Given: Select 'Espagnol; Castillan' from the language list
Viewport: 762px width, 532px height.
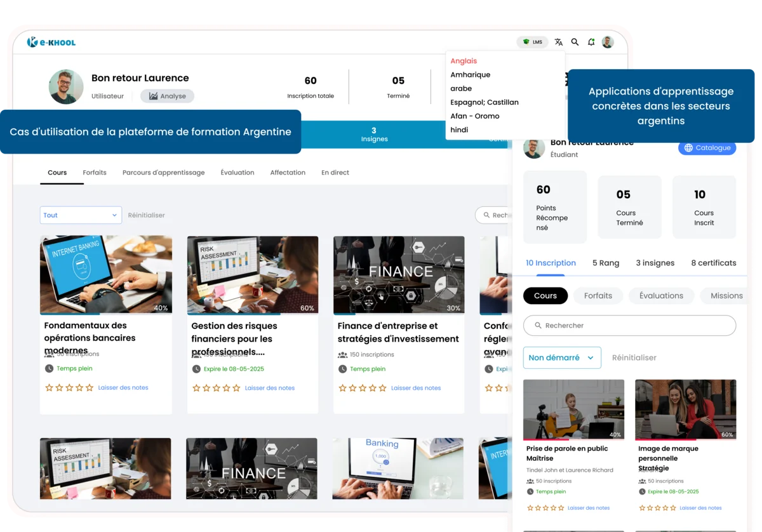Looking at the screenshot, I should coord(485,102).
